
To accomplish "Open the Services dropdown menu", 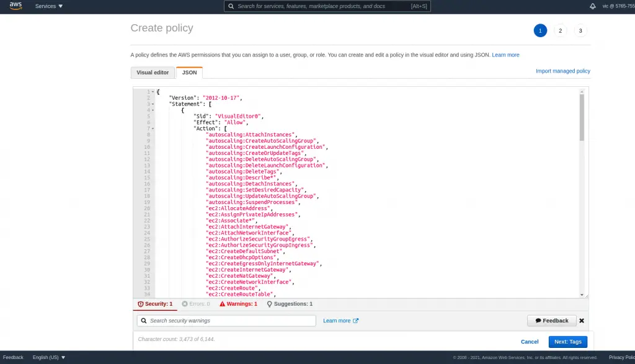I will [48, 6].
